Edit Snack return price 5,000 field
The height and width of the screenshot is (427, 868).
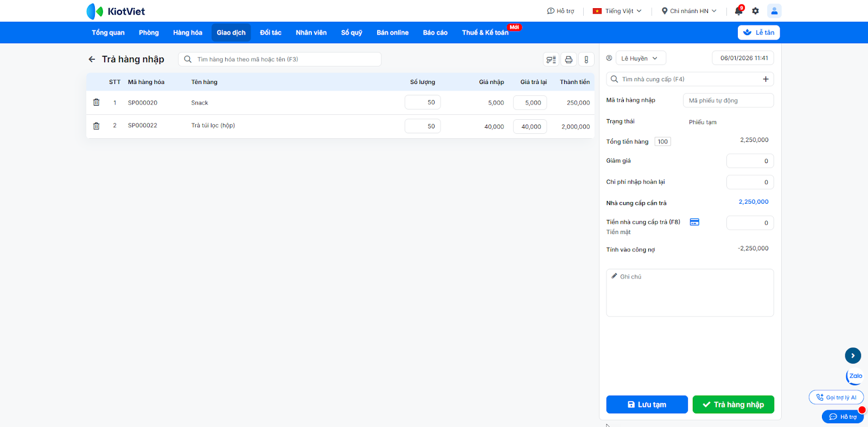coord(530,102)
